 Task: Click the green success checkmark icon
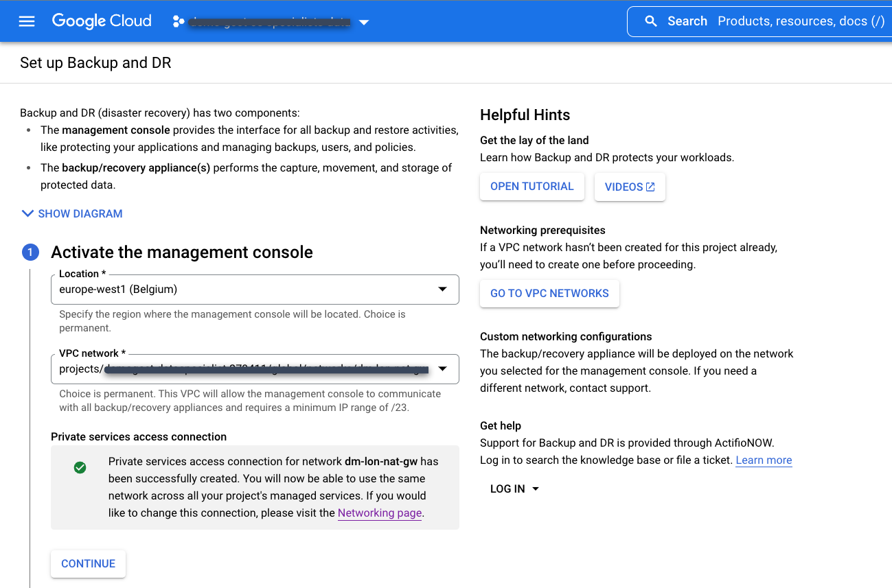[80, 467]
